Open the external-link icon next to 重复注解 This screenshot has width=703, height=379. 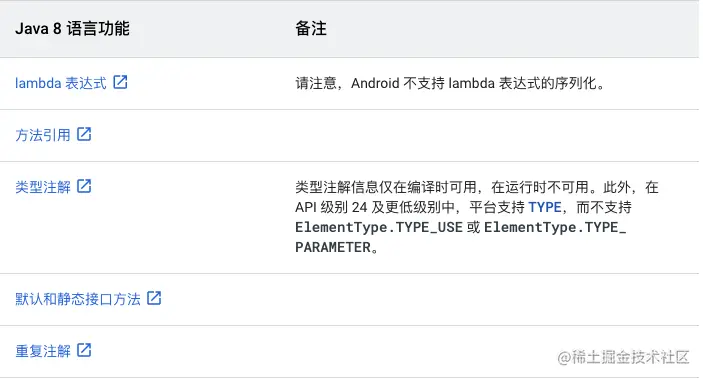(84, 350)
